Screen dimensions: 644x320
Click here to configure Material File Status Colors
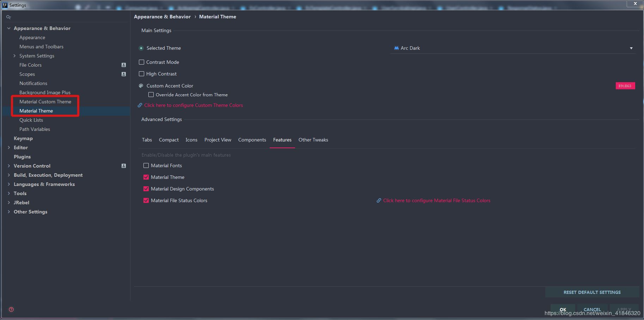436,200
